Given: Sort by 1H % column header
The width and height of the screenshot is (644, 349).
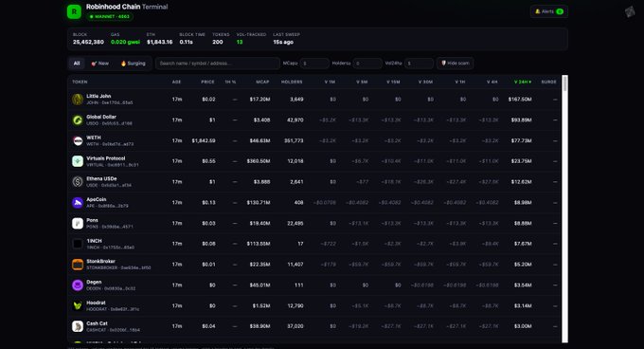Looking at the screenshot, I should (230, 82).
